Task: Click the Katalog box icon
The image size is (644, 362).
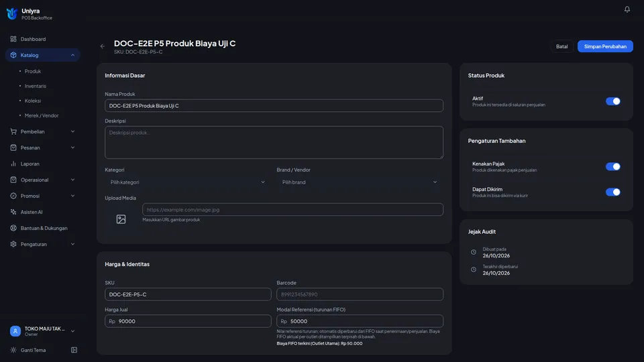Action: [13, 55]
